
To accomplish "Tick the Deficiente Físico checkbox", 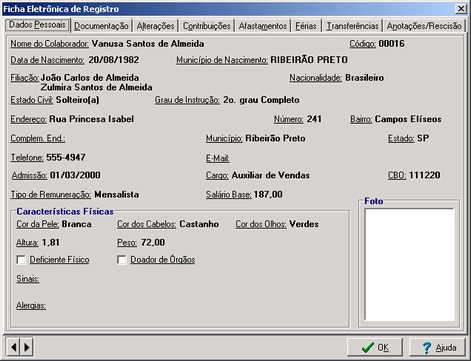I will pos(21,260).
